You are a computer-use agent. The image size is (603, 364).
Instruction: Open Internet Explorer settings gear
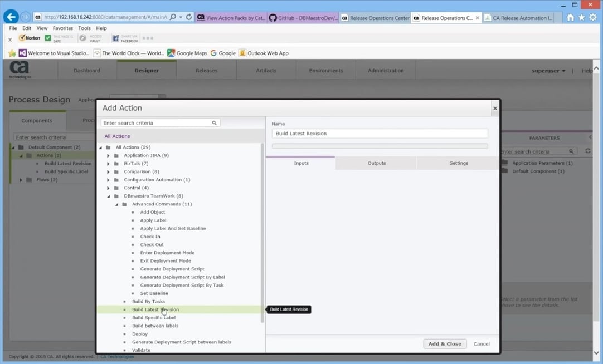point(592,17)
